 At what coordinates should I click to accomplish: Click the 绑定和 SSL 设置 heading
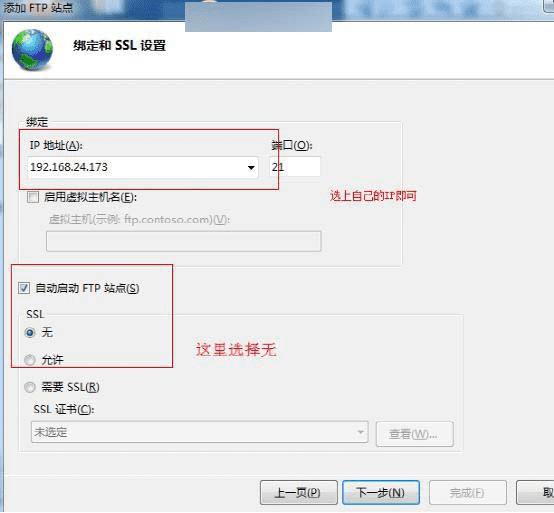[x=119, y=46]
